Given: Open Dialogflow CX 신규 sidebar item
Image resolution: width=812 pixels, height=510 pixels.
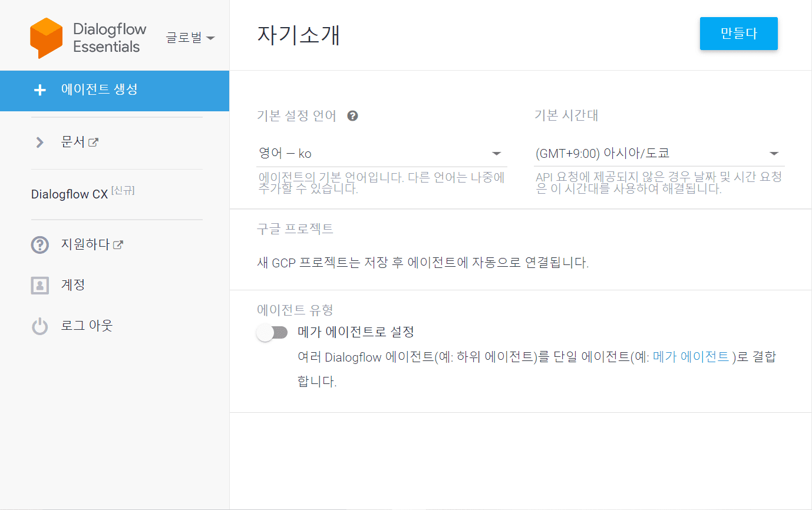Looking at the screenshot, I should click(x=82, y=193).
